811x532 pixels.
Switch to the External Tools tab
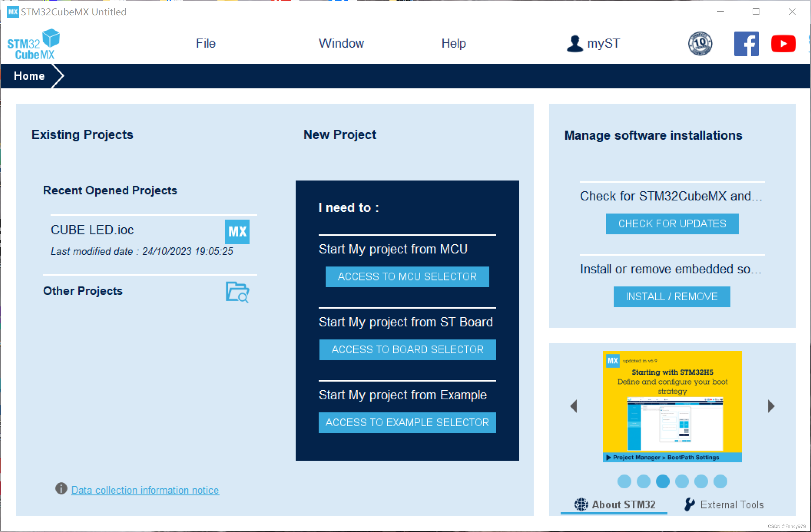coord(724,504)
